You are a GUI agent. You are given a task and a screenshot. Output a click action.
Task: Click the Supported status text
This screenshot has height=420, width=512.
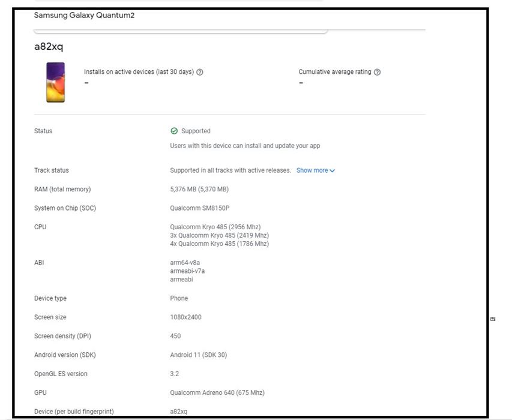pyautogui.click(x=196, y=131)
